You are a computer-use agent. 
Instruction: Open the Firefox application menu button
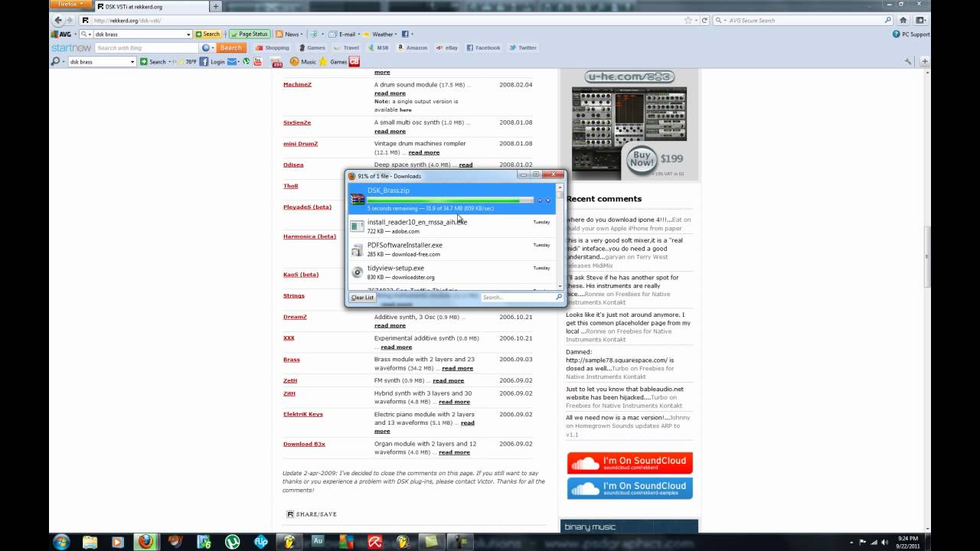click(72, 5)
